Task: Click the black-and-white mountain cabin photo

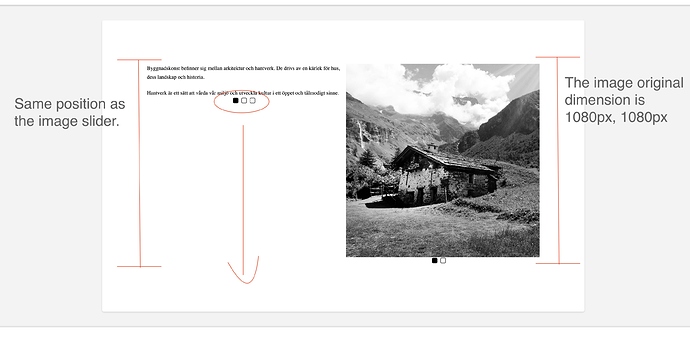Action: pyautogui.click(x=443, y=160)
